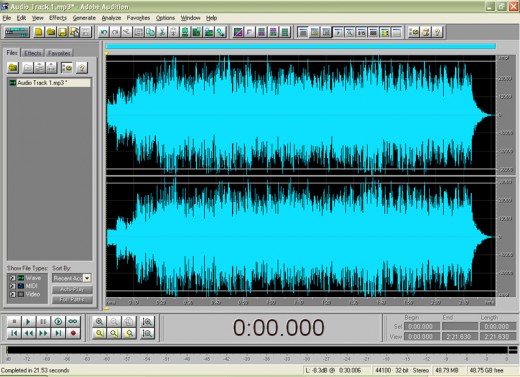Click the purple-green spectral view toolbar icon

[238, 32]
